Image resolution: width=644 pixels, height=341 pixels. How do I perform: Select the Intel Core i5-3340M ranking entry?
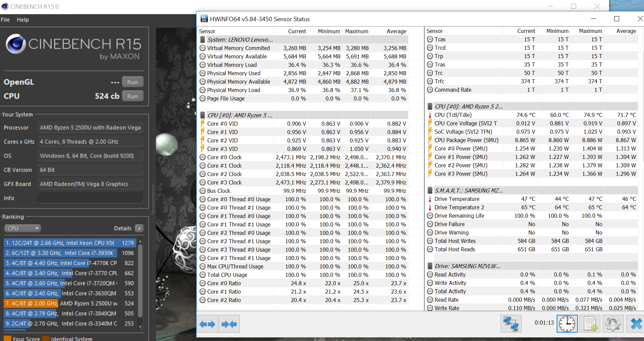pyautogui.click(x=70, y=324)
